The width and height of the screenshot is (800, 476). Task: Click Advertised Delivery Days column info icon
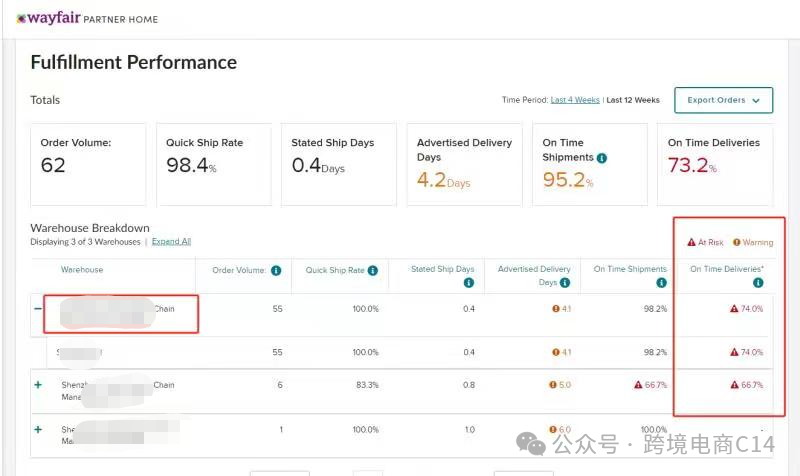pos(566,283)
